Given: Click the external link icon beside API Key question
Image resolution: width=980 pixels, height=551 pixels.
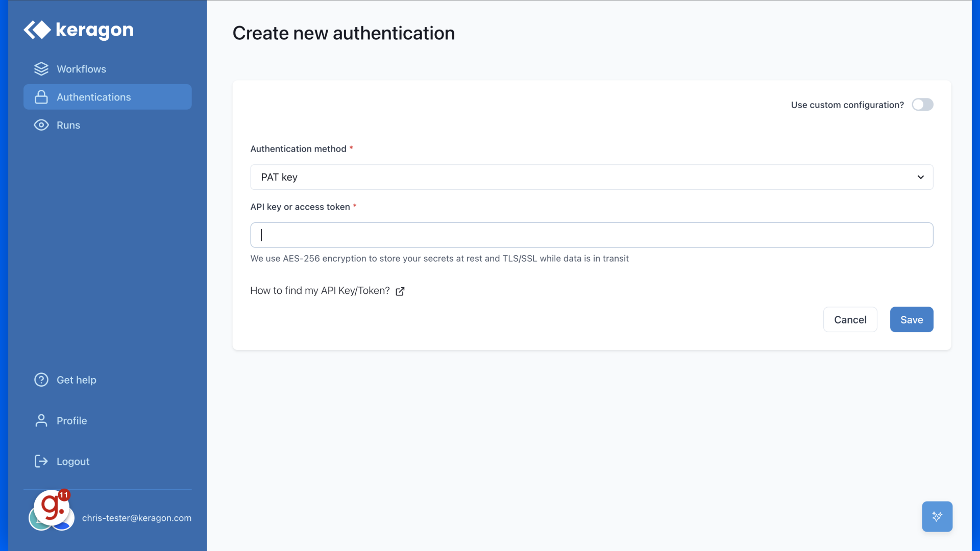Looking at the screenshot, I should pos(400,291).
